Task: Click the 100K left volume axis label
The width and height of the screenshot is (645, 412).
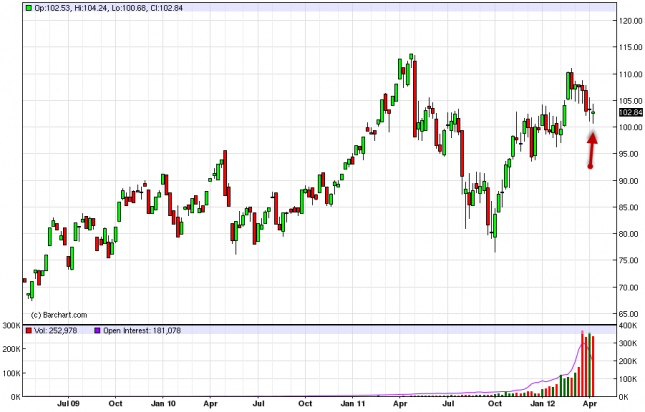Action: 12,373
